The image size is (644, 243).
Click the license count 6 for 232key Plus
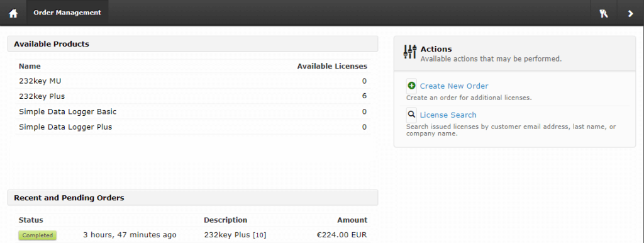[x=364, y=96]
